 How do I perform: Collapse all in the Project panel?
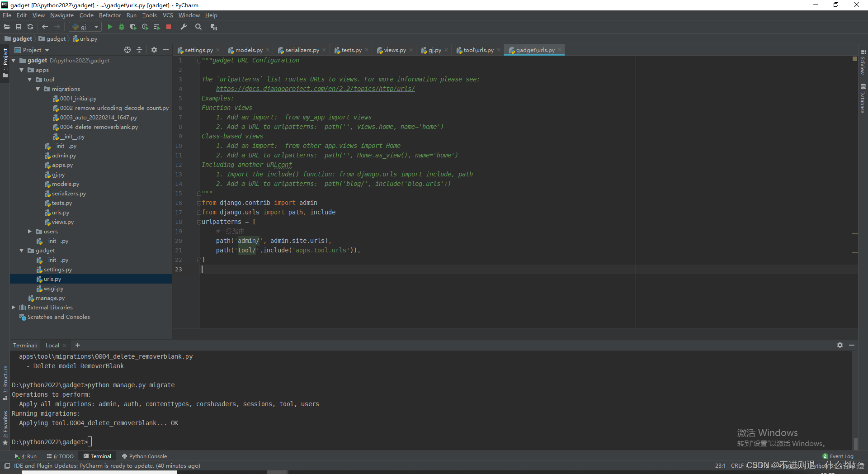click(139, 50)
